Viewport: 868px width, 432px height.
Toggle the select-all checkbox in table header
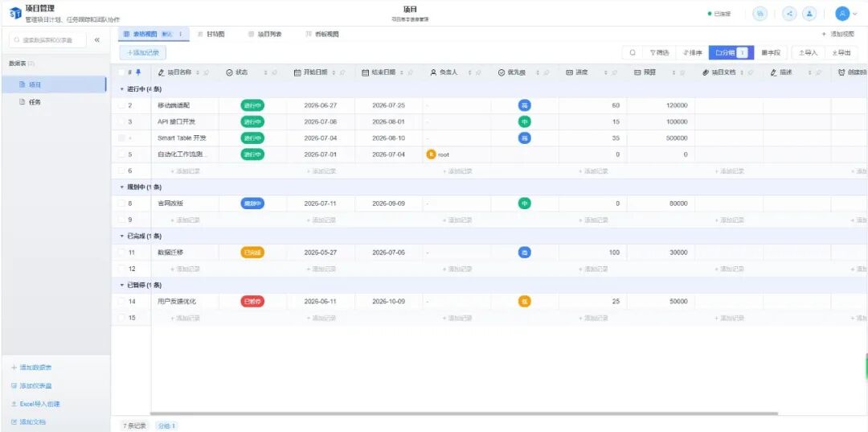click(121, 72)
